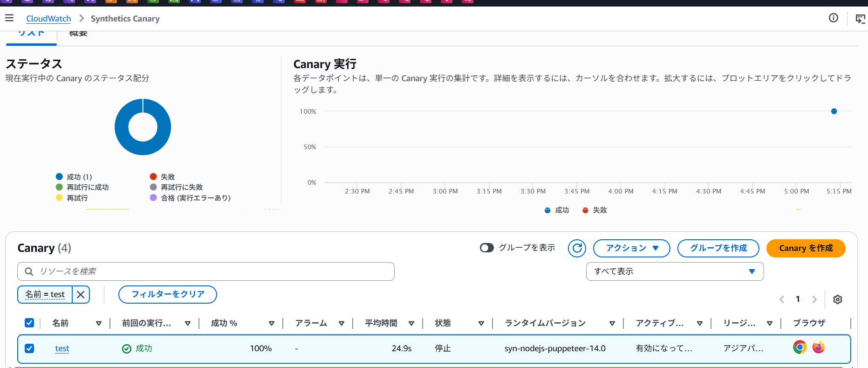The width and height of the screenshot is (868, 368).
Task: Go to next page arrow
Action: pyautogui.click(x=814, y=299)
